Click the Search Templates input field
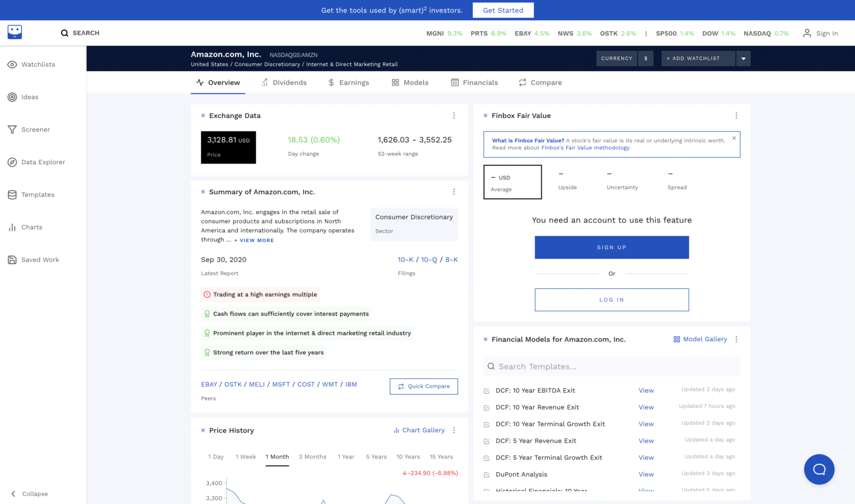 click(612, 367)
